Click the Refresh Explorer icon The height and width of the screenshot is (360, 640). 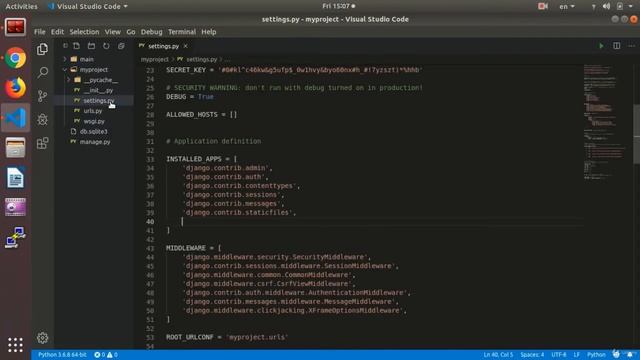point(106,46)
